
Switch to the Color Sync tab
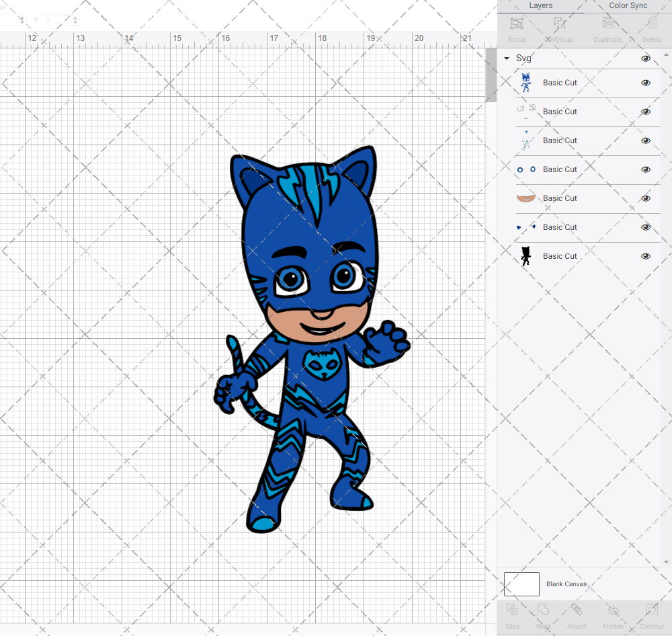(x=628, y=5)
